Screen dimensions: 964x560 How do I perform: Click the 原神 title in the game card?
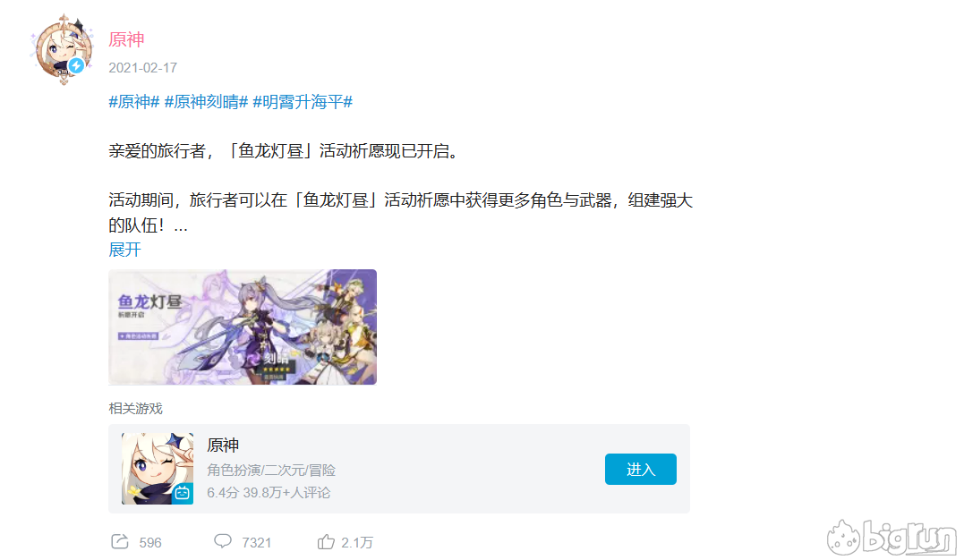(x=223, y=445)
